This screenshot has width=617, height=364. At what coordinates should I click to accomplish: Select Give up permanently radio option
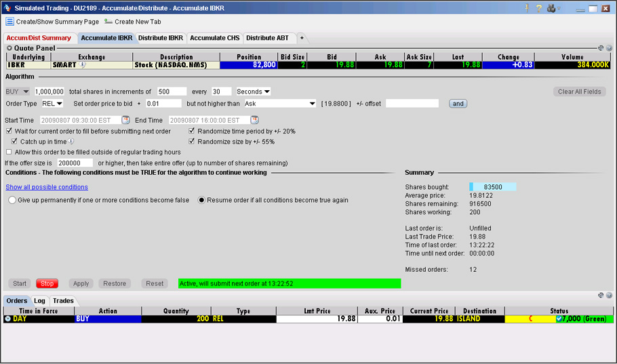coord(12,200)
